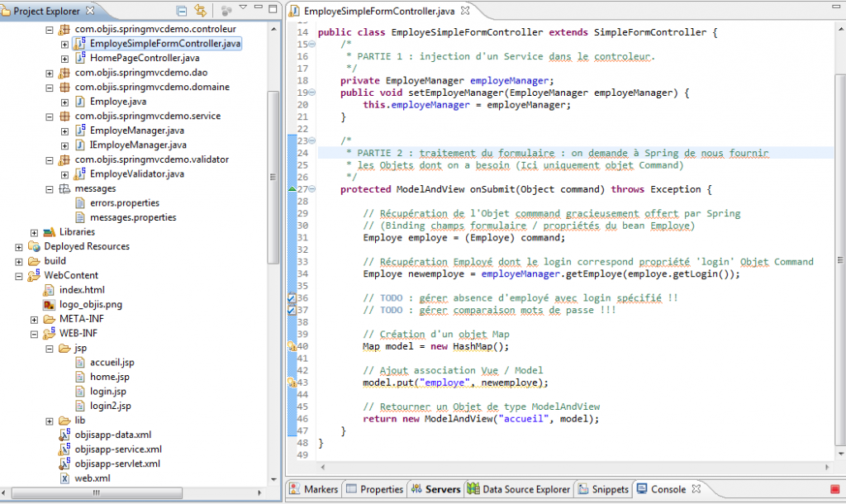Screen dimensions: 846x504
Task: Expand the build folder
Action: [x=19, y=262]
